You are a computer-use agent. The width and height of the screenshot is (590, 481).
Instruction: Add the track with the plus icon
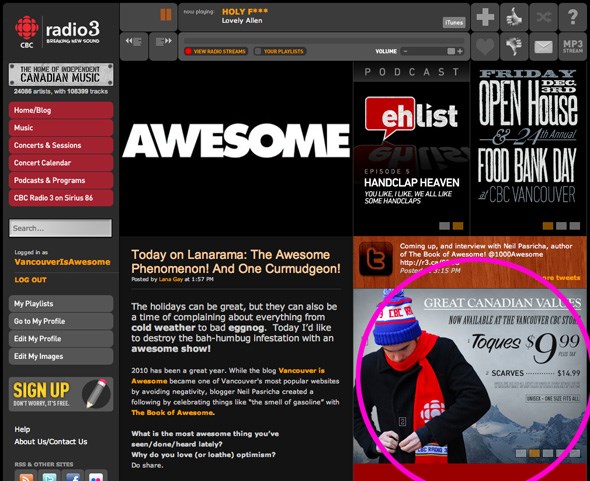(x=485, y=17)
